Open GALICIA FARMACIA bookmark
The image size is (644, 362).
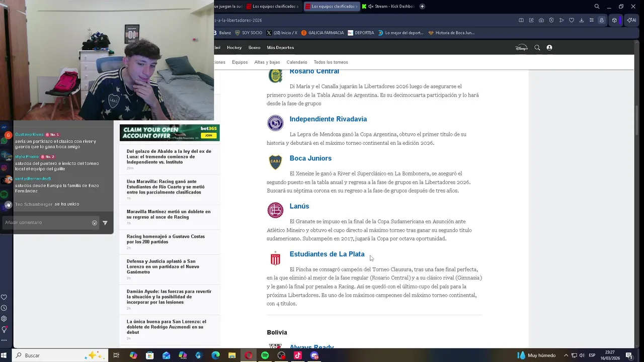[x=323, y=33]
